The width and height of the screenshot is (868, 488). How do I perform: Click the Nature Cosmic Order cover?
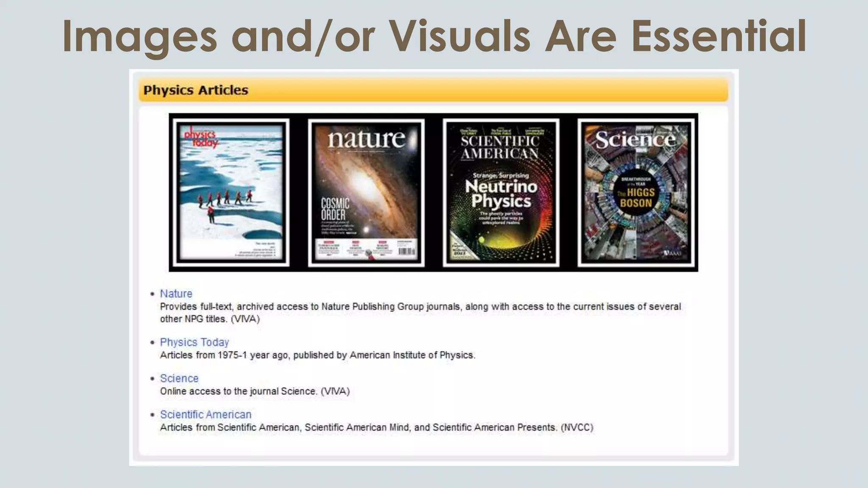[x=366, y=193]
